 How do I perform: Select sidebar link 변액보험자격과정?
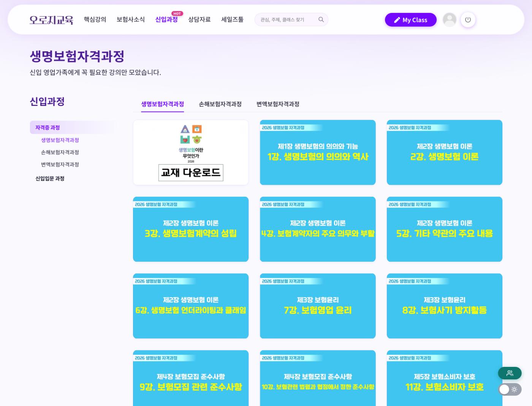60,164
